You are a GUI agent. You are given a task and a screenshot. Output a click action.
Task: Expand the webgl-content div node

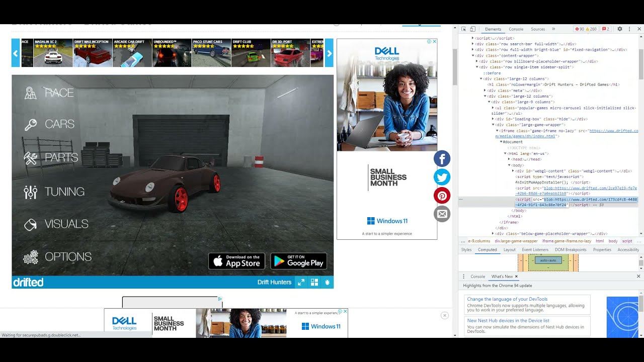513,171
